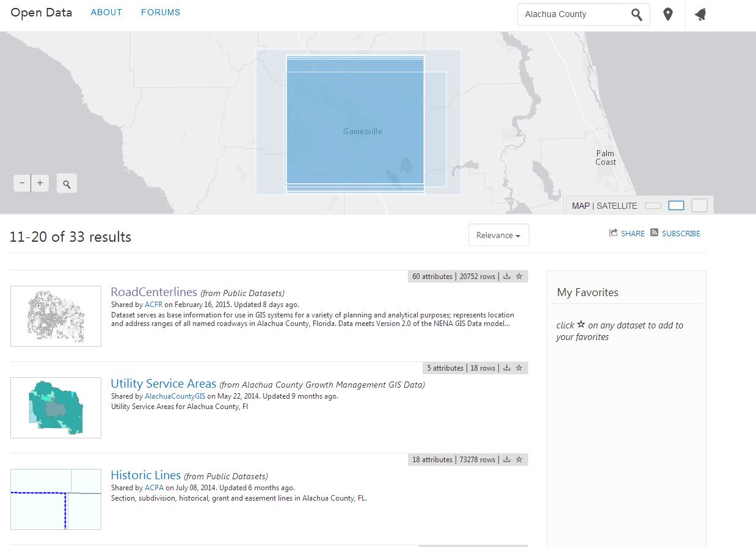Click the SHARE link
This screenshot has width=756, height=547.
tap(633, 233)
